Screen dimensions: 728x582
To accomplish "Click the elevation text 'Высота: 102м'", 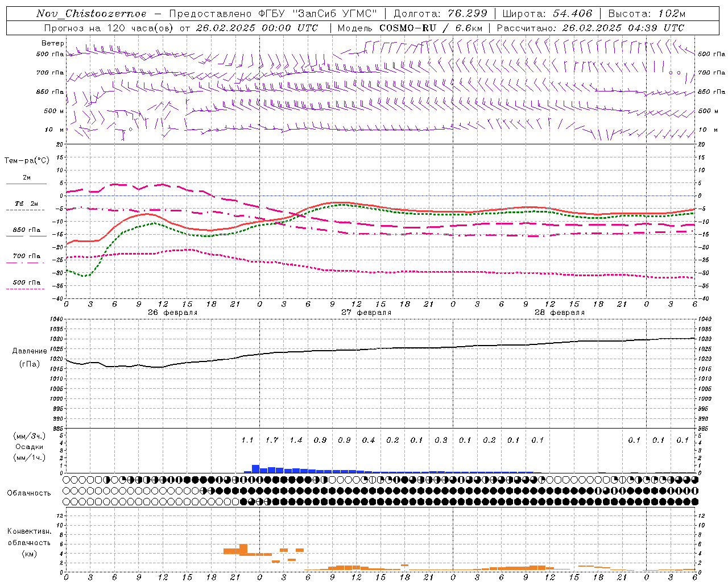I will [647, 14].
